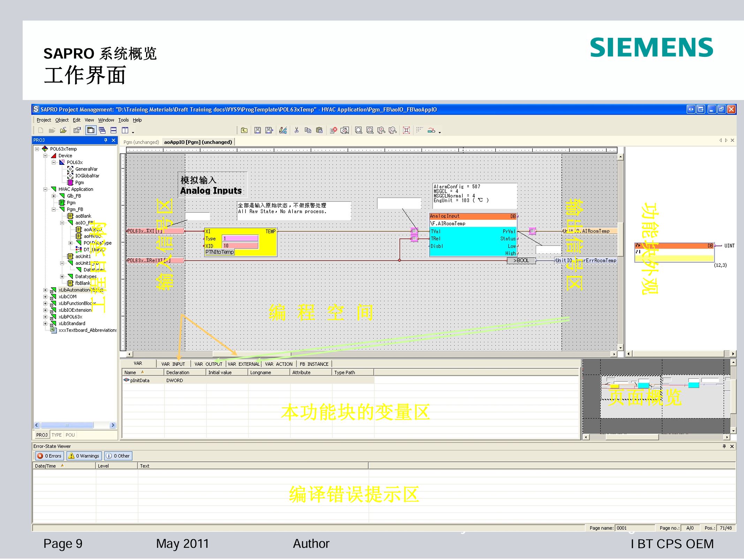
Task: Collapse the HVAC Application tree node
Action: (45, 189)
